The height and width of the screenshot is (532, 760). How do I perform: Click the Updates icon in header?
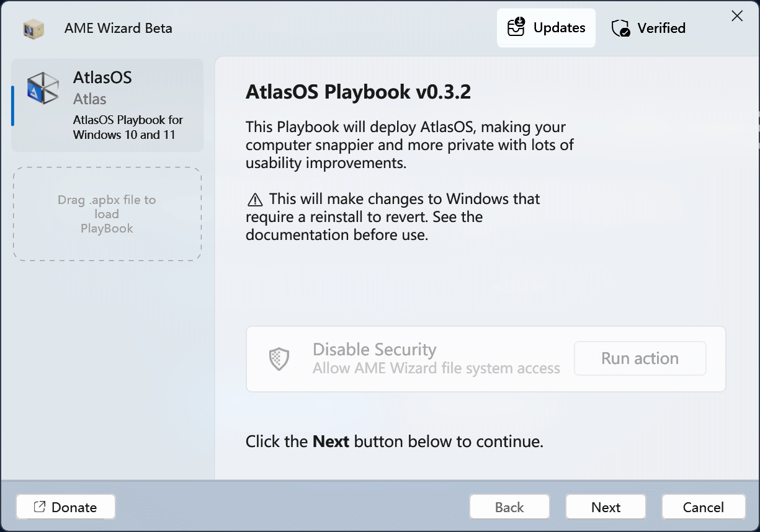(x=516, y=27)
